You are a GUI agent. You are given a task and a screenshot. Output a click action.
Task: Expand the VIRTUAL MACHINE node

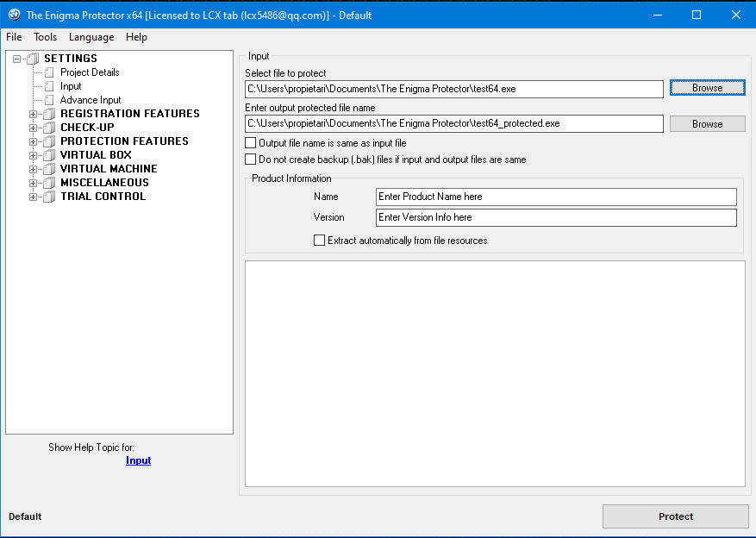pyautogui.click(x=34, y=169)
